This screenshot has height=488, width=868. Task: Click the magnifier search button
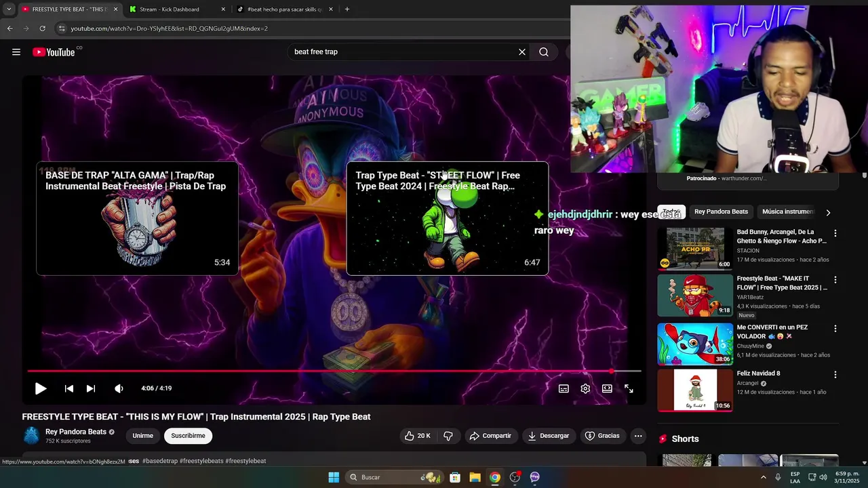(544, 52)
